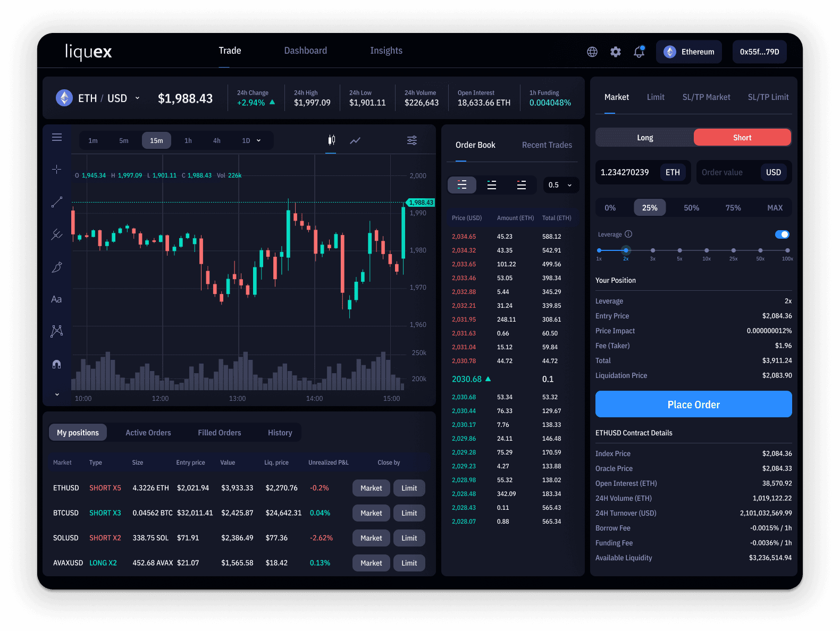Select the 2,034.65 ask row
840x631 pixels.
510,237
